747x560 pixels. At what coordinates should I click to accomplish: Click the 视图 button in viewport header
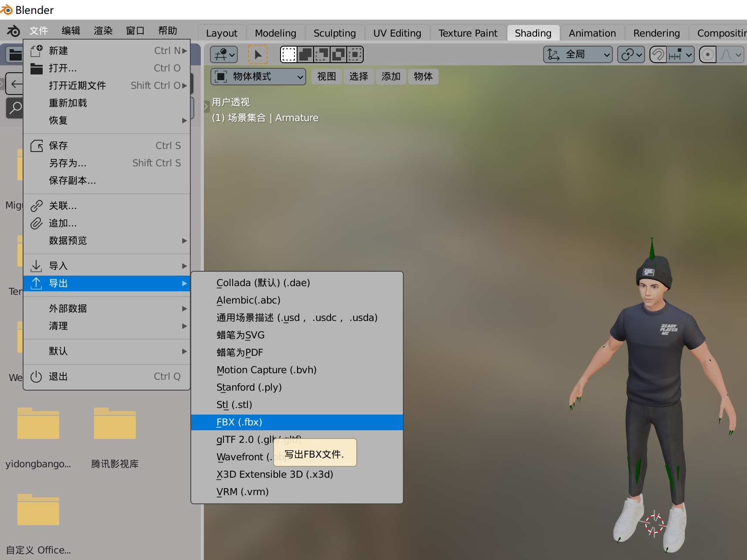(326, 76)
